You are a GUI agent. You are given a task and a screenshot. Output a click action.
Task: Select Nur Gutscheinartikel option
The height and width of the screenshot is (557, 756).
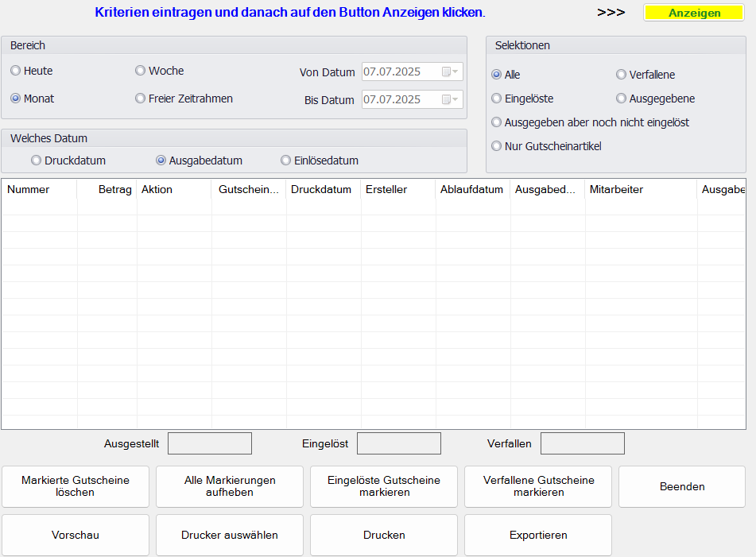[497, 146]
